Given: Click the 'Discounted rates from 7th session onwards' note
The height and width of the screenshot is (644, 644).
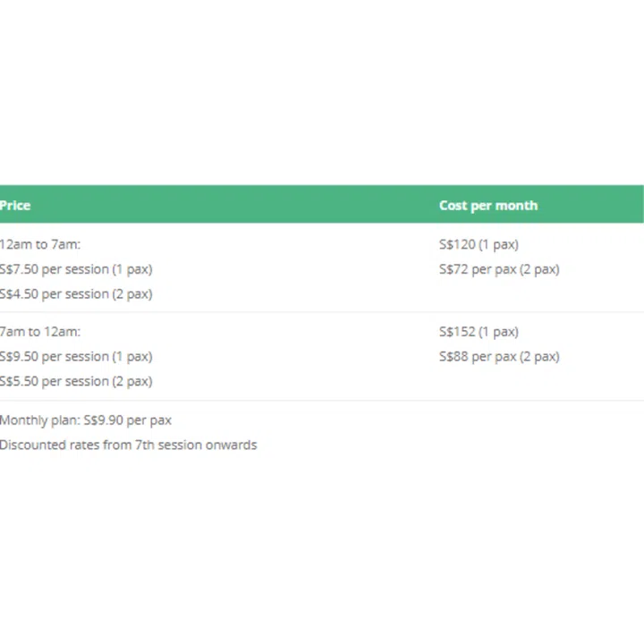Looking at the screenshot, I should point(128,445).
